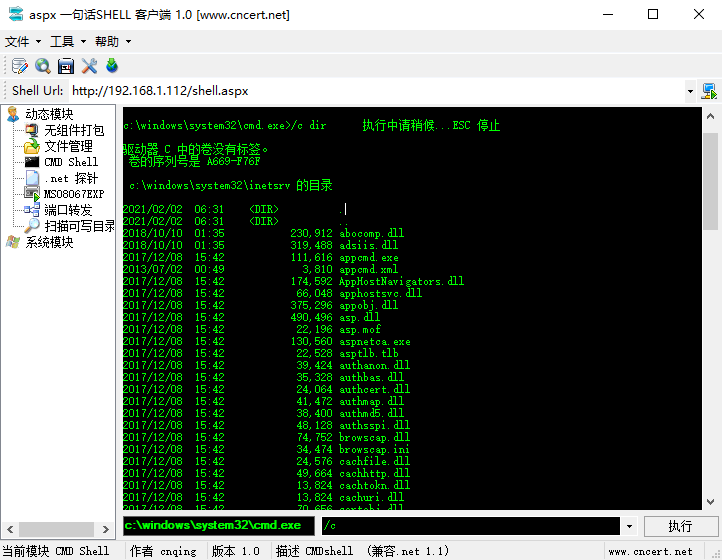
Task: Click the AppHostNavigators.dll entry in output
Action: pyautogui.click(x=401, y=281)
